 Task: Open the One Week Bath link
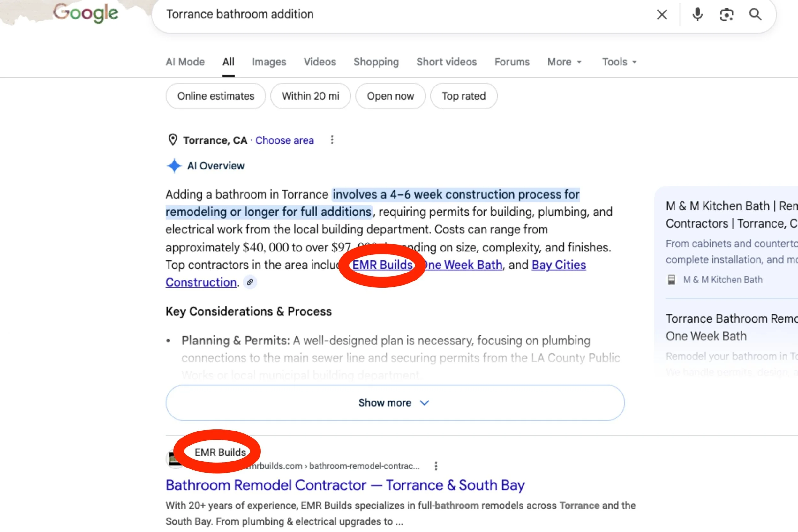pyautogui.click(x=463, y=265)
